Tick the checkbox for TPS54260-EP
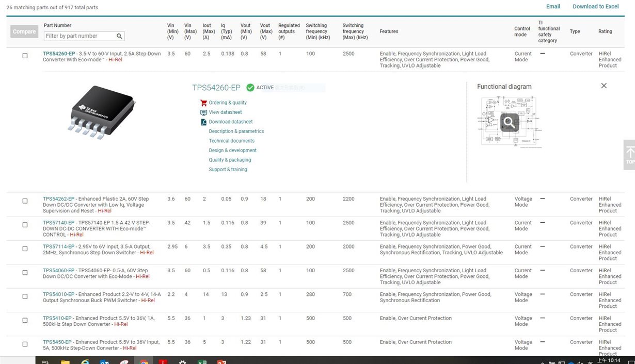The height and width of the screenshot is (364, 635). (25, 56)
